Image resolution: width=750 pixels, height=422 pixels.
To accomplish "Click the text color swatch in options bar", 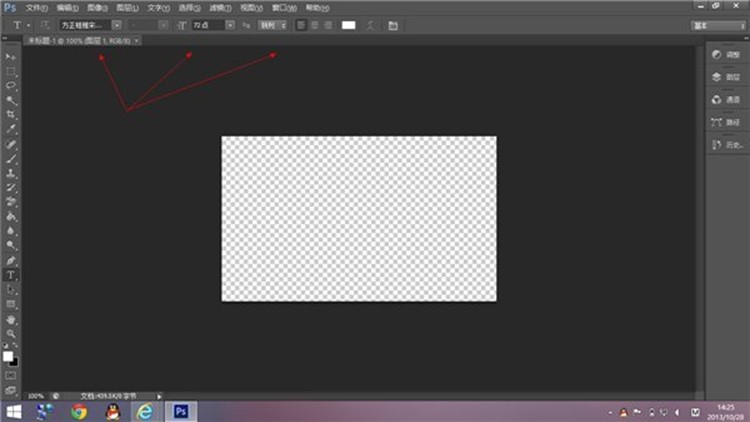I will pyautogui.click(x=348, y=24).
